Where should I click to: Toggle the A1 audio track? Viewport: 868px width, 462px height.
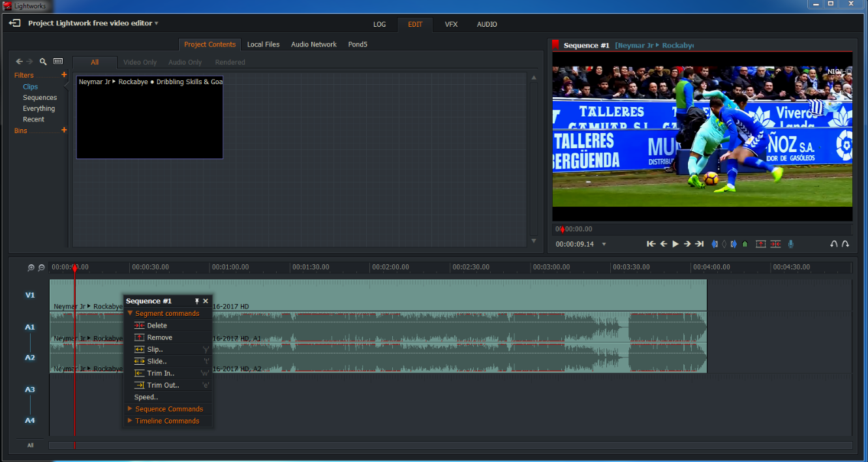30,327
